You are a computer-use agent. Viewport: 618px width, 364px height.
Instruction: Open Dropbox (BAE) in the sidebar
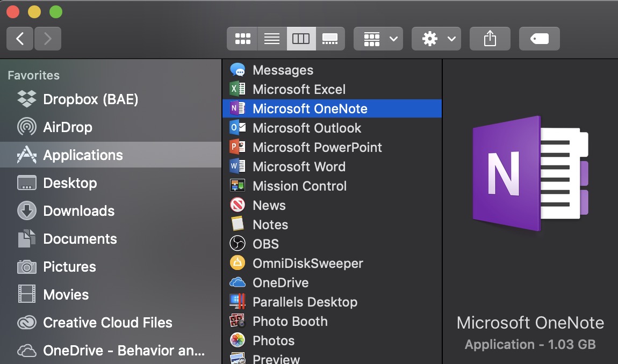tap(110, 99)
